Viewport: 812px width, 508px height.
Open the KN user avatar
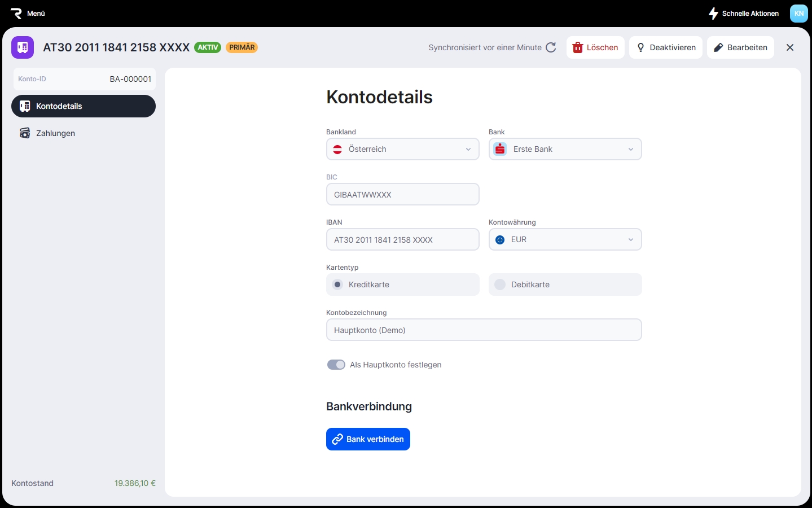[798, 14]
